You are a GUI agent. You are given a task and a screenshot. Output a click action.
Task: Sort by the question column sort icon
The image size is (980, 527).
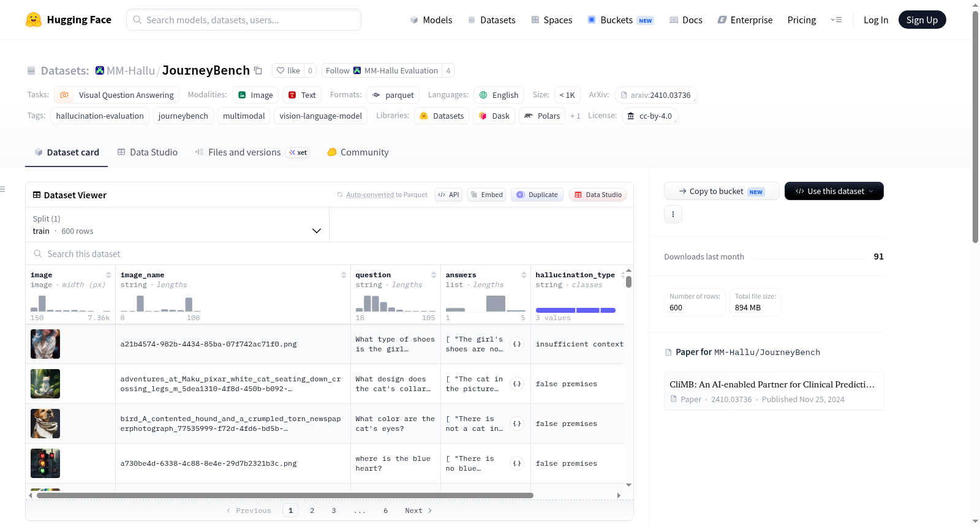434,275
